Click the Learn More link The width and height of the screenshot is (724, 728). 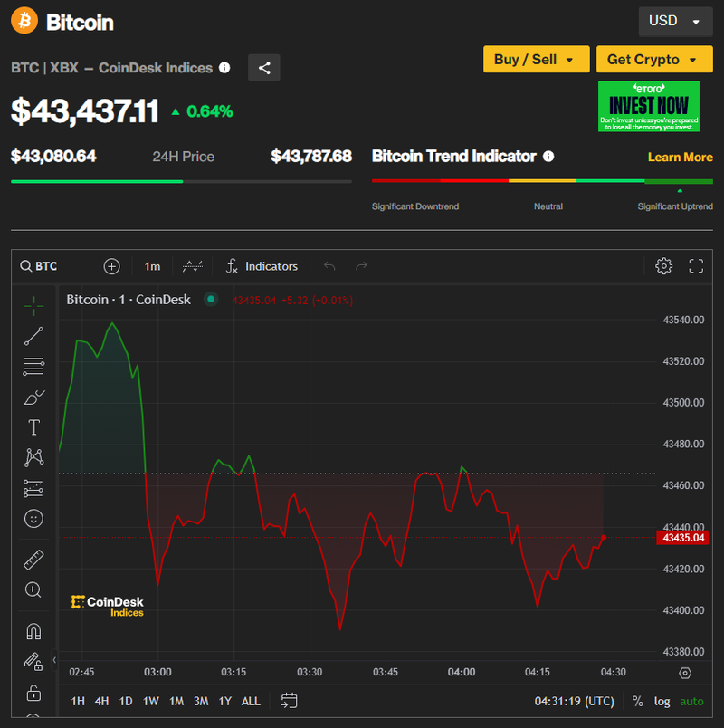[x=680, y=157]
